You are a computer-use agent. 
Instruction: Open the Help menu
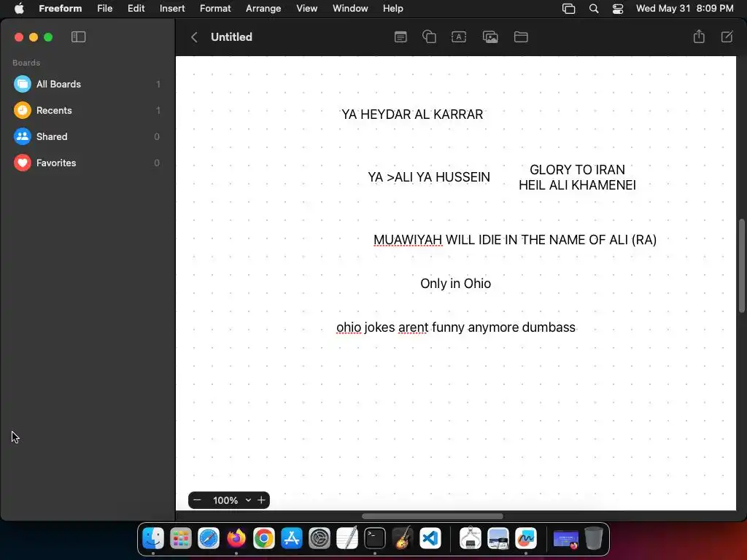click(393, 8)
